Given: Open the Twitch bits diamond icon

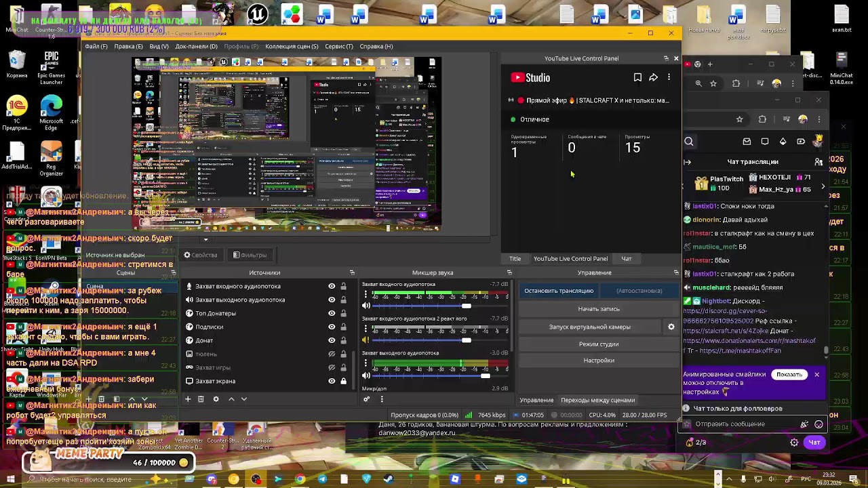Looking at the screenshot, I should (783, 142).
